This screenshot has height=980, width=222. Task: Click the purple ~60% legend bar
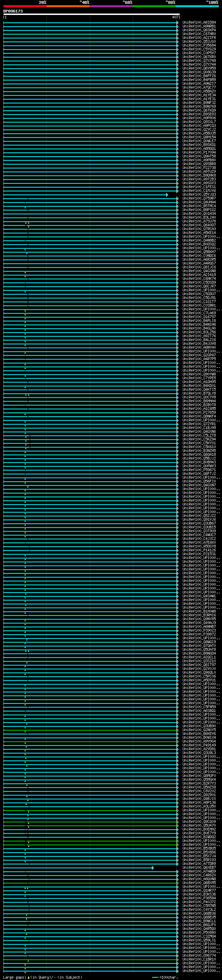111,6
